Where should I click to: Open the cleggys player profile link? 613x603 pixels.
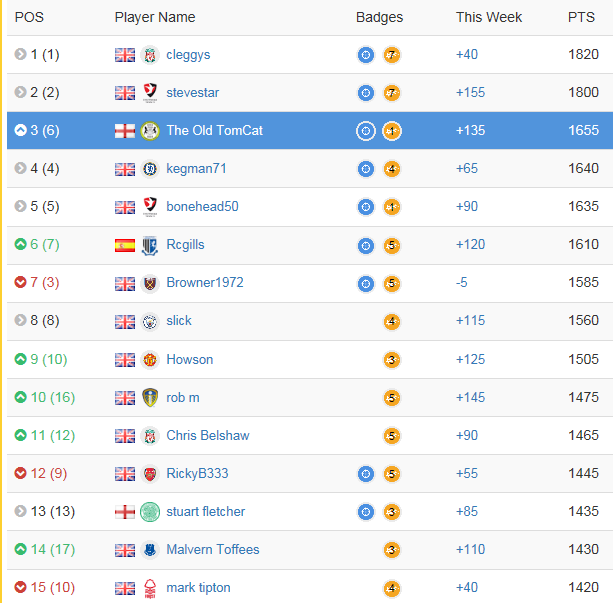[188, 55]
